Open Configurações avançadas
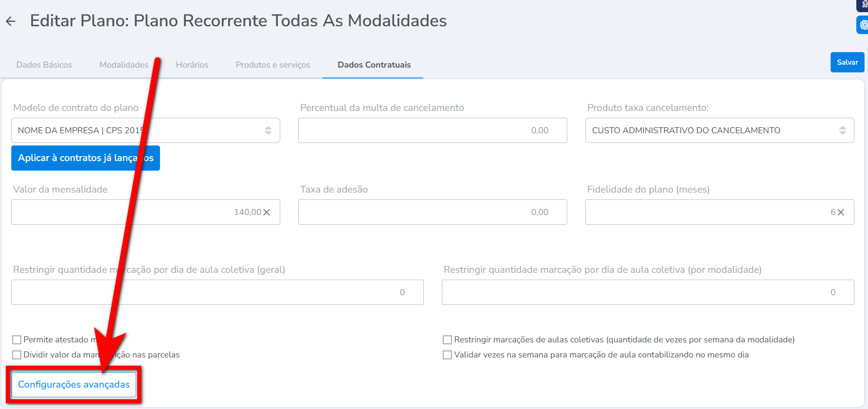Viewport: 868px width, 409px height. [74, 385]
